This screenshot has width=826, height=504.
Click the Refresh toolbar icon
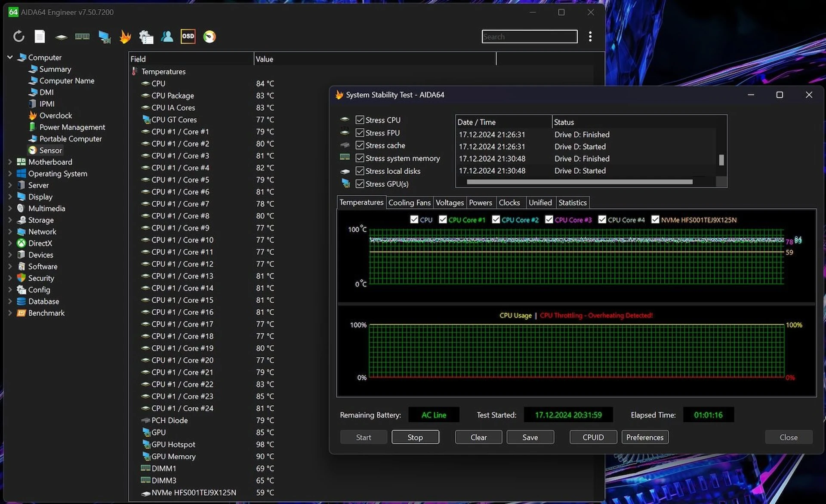(18, 37)
